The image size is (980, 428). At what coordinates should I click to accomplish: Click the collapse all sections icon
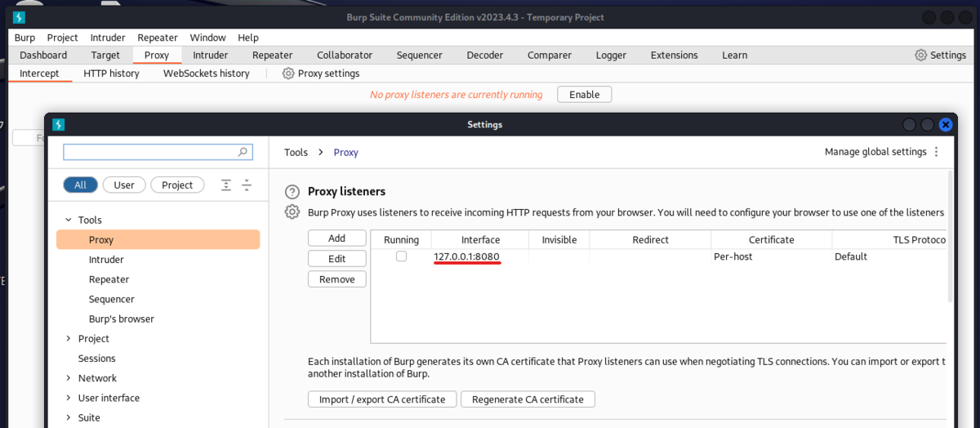[x=247, y=185]
